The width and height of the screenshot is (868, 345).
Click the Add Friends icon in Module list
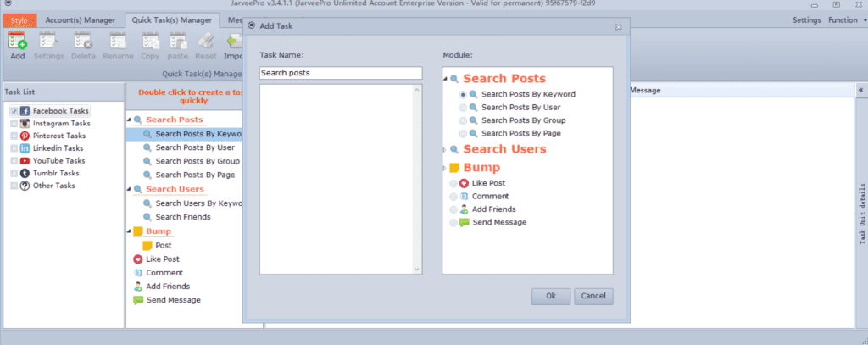tap(464, 209)
